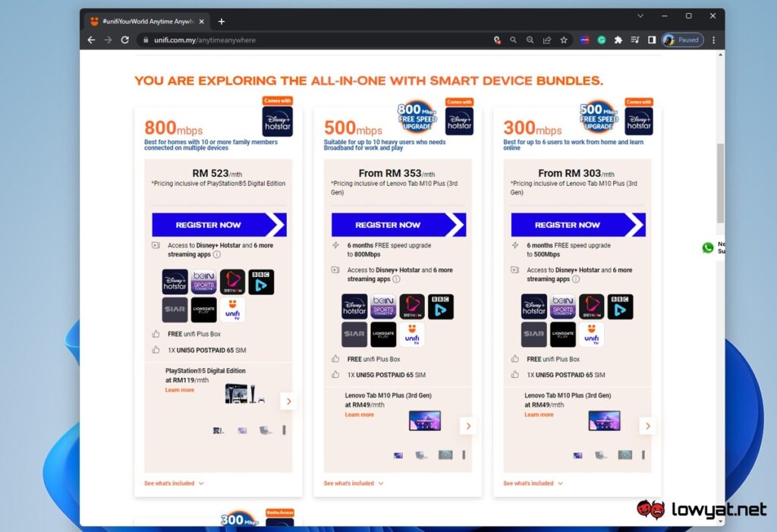Click Lionsgate Play icon in 800mbps card

[203, 310]
